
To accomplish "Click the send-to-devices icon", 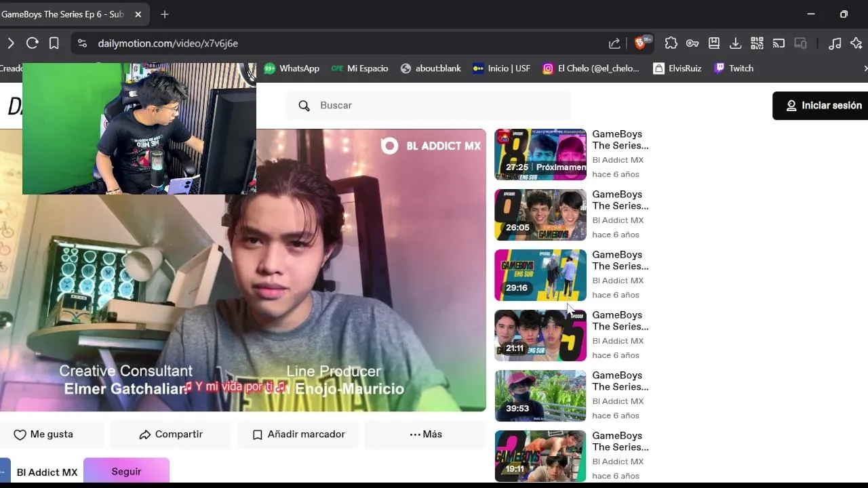I will pyautogui.click(x=800, y=43).
